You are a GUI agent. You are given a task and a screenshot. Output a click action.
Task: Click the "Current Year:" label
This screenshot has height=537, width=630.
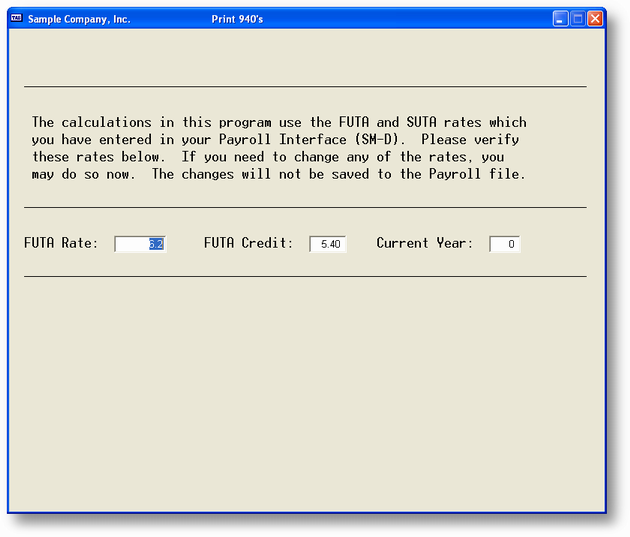[424, 243]
